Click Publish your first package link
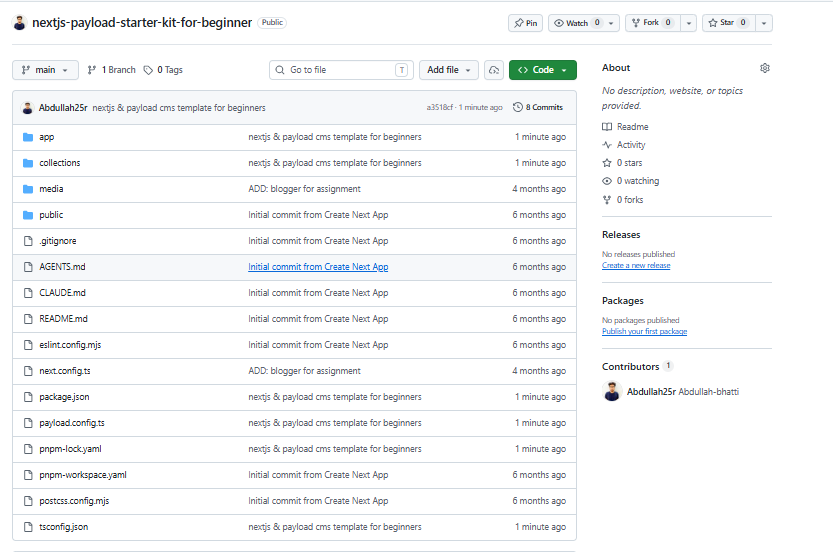 644,332
